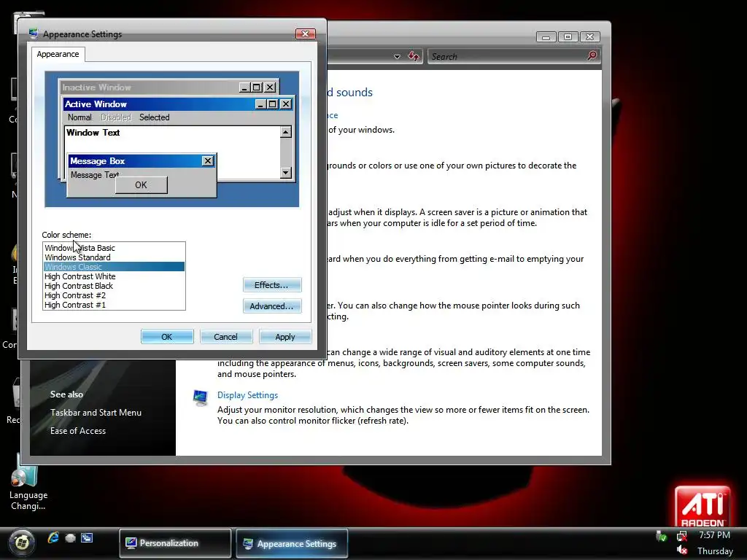Select Windows Classic color scheme
Screen dimensions: 747x560
coord(114,267)
